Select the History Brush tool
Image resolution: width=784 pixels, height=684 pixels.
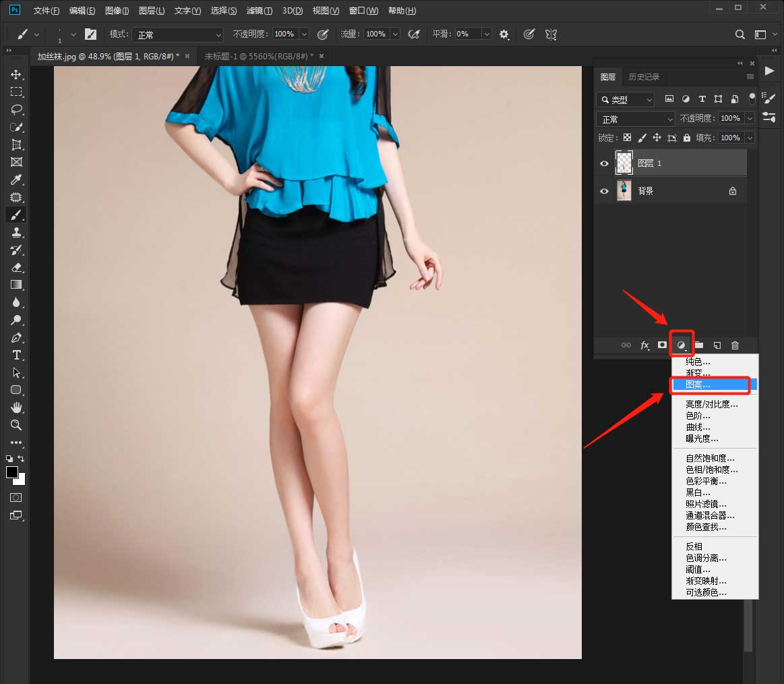coord(16,250)
